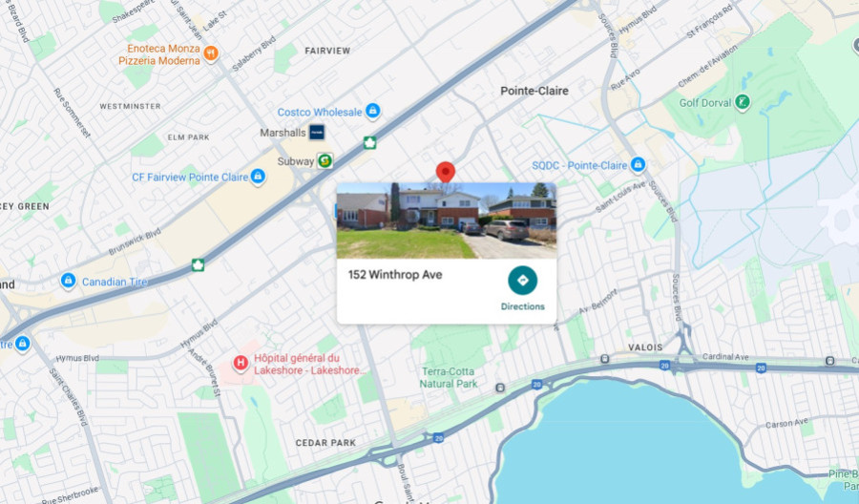Open the SQDC - Pointe-Claire shop pin
The image size is (859, 504).
coord(638,164)
